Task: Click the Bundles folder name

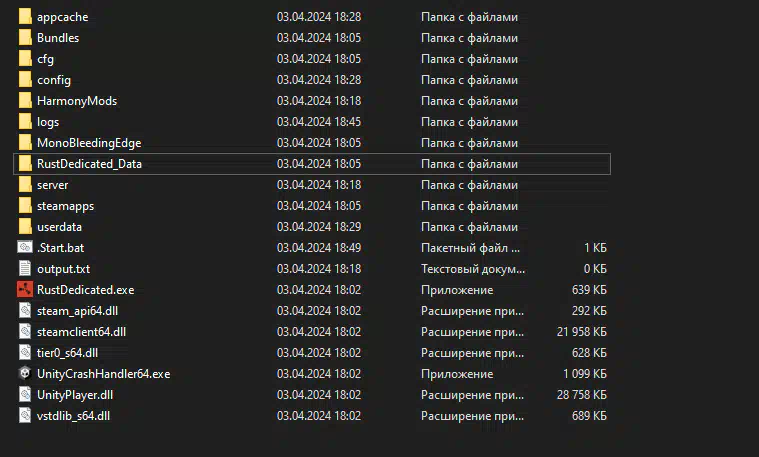Action: [x=58, y=38]
